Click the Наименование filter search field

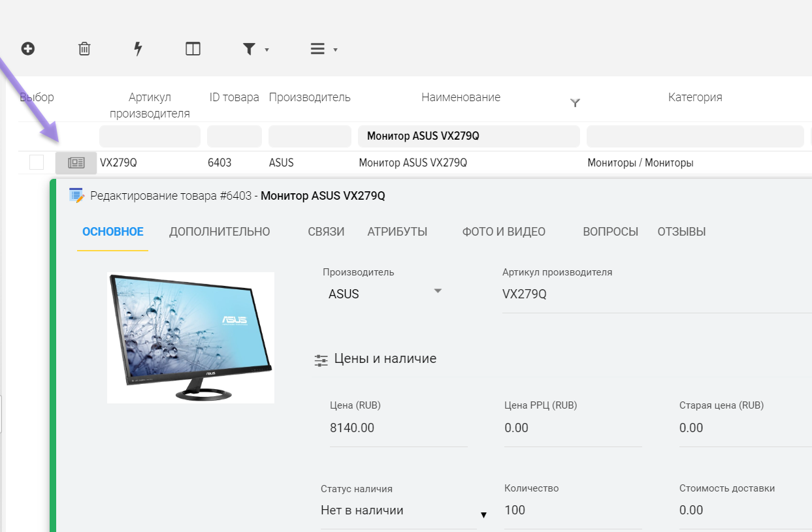click(468, 136)
